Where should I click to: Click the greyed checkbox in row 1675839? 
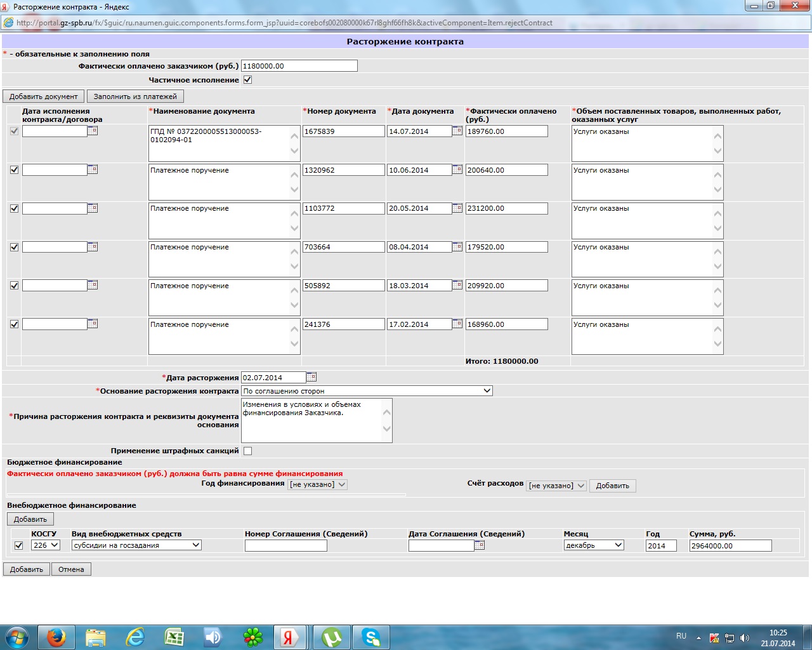coord(14,131)
